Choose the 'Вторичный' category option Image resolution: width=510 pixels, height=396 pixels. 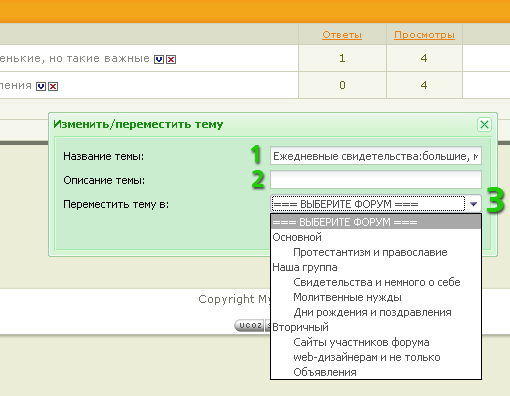coord(376,327)
